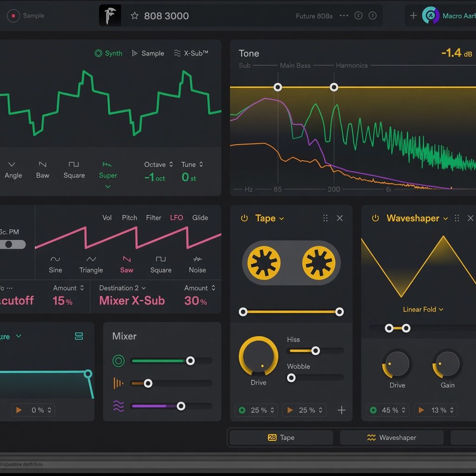Screen dimensions: 476x476
Task: Click the Mixer synth level slider
Action: coord(172,361)
